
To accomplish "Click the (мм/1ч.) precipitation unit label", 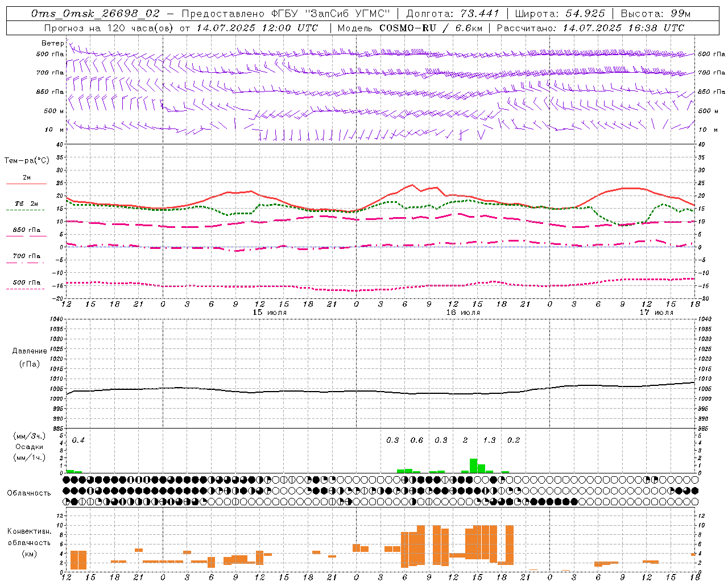I will [30, 458].
